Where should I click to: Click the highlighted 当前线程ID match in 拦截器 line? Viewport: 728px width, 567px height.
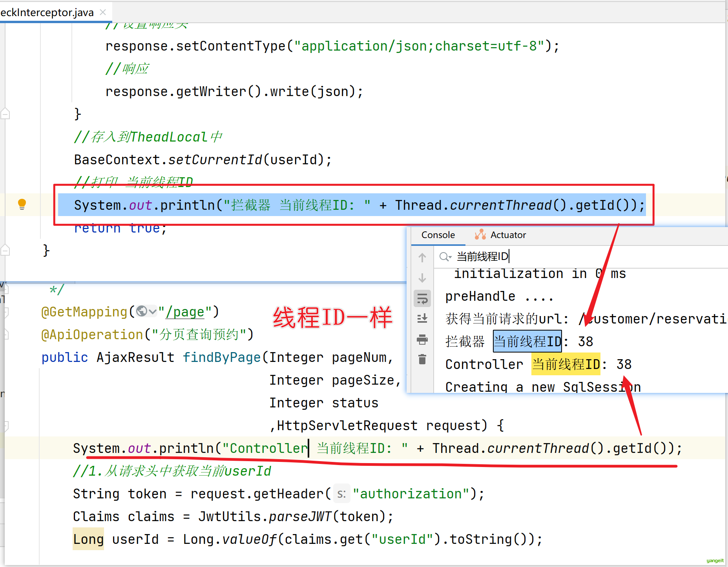(x=527, y=342)
